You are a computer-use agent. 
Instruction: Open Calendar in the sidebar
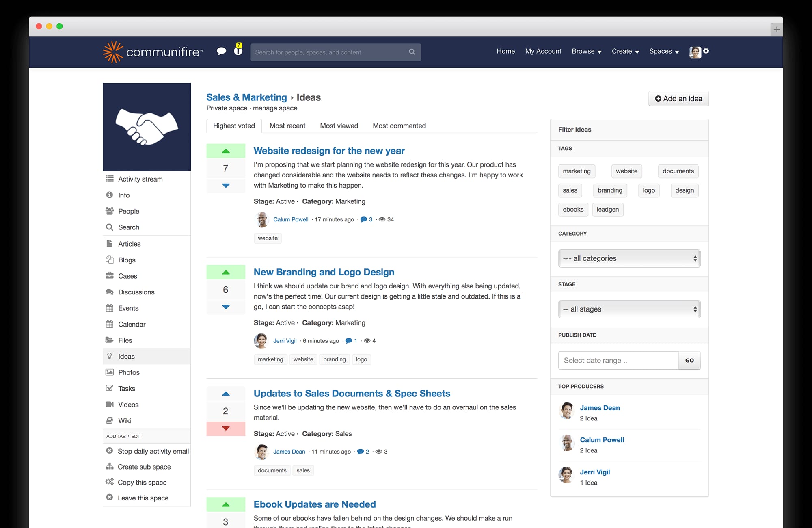coord(147,324)
